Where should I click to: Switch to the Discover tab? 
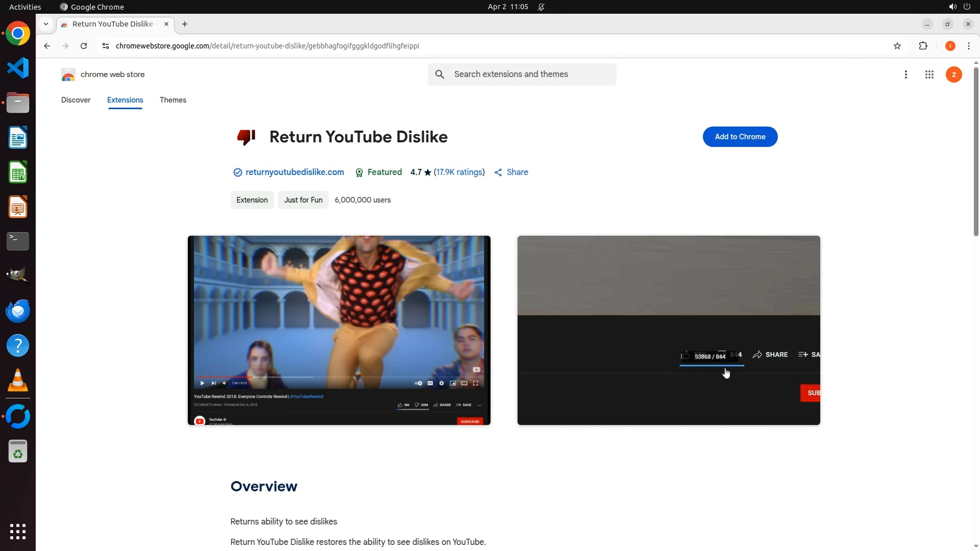tap(76, 100)
